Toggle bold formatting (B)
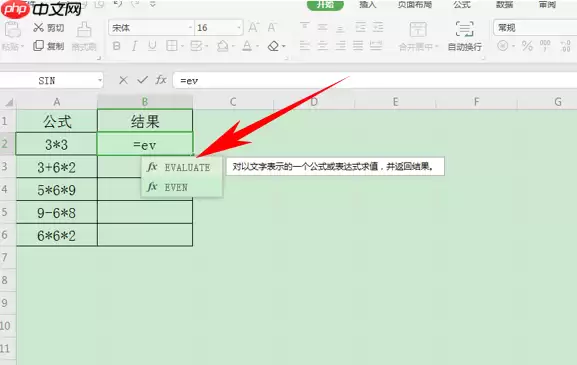Image resolution: width=577 pixels, height=365 pixels. tap(116, 46)
